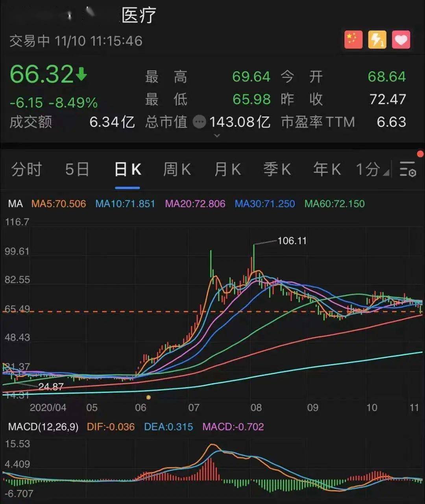Tap the MA10:71.851 value
The height and width of the screenshot is (504, 425).
coord(125,204)
